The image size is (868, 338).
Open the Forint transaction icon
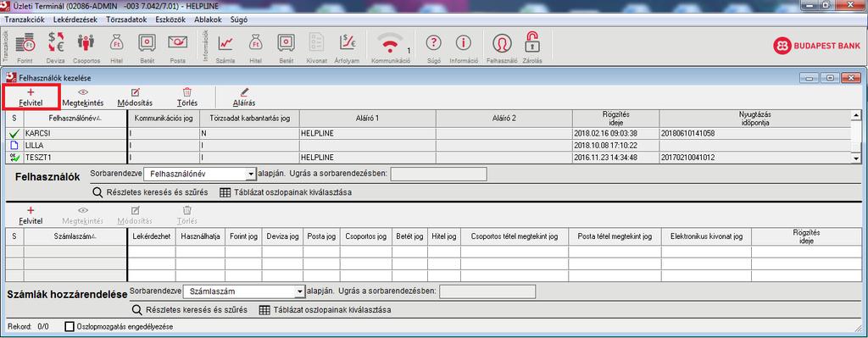pyautogui.click(x=25, y=47)
